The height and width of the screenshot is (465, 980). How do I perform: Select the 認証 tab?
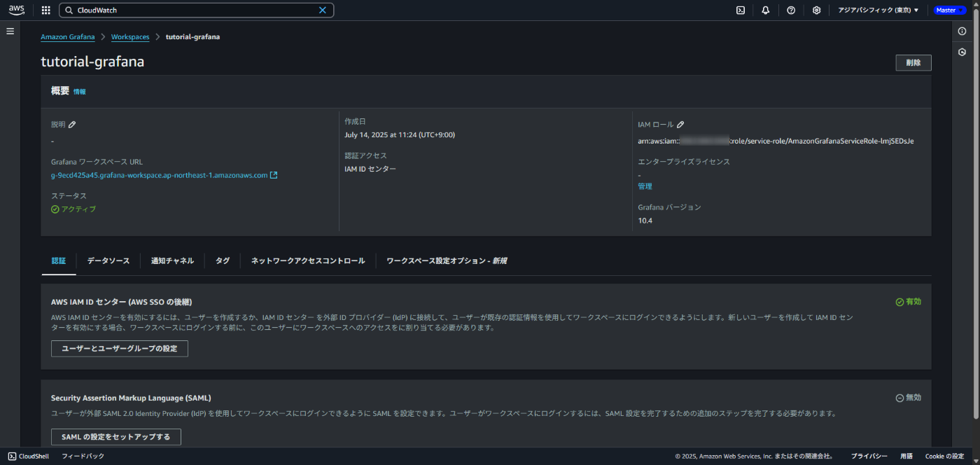tap(59, 261)
